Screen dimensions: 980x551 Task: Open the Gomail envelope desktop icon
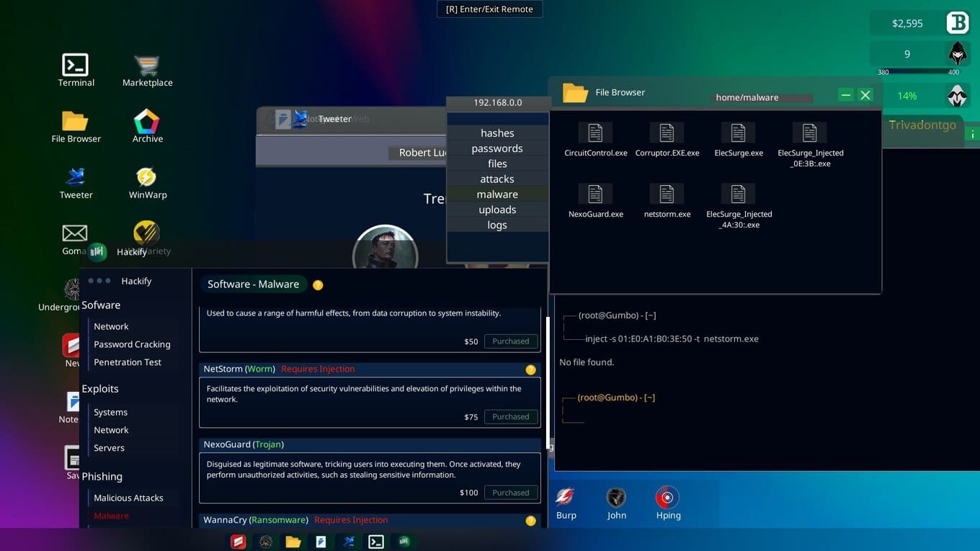pos(74,233)
